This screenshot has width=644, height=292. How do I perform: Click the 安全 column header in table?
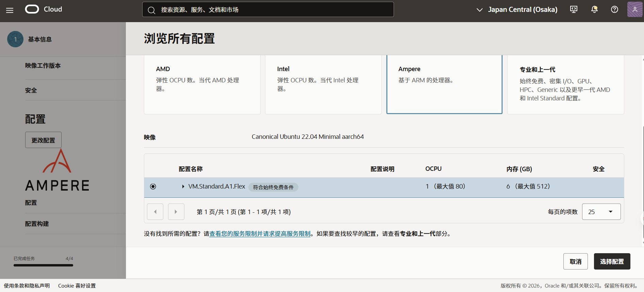click(x=599, y=169)
